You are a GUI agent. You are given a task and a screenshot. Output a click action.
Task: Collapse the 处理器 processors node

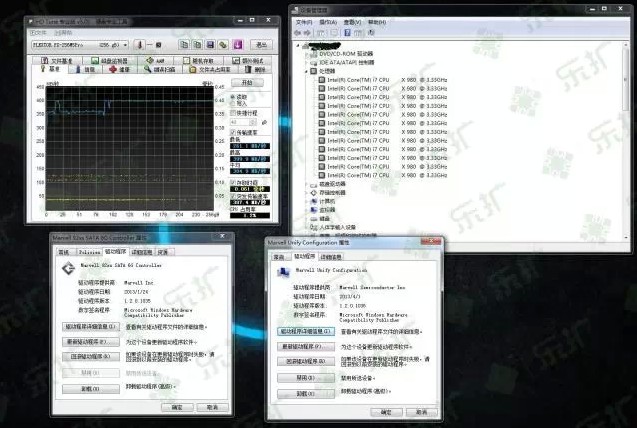(x=306, y=71)
